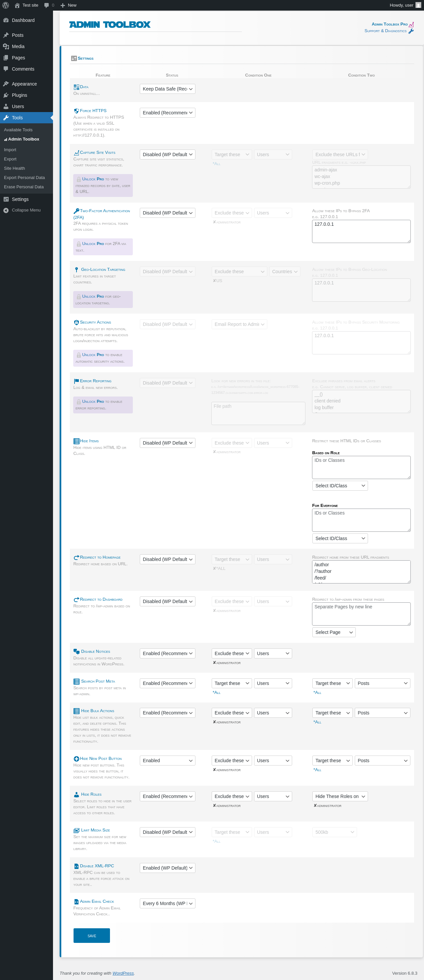Click the Hide Roles person icon
Screen dimensions: 424x980
[x=77, y=794]
